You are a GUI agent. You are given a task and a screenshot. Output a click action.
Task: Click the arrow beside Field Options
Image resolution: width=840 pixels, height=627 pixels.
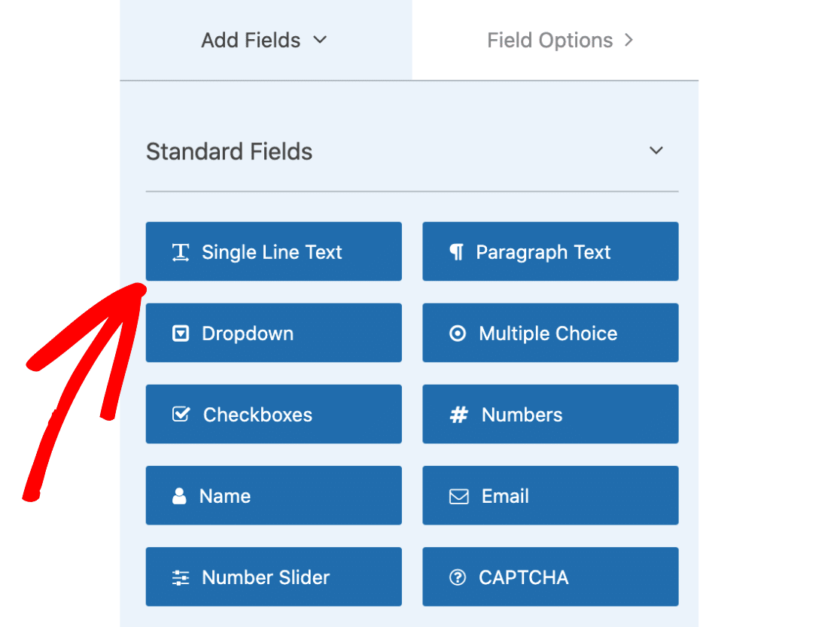(x=628, y=40)
